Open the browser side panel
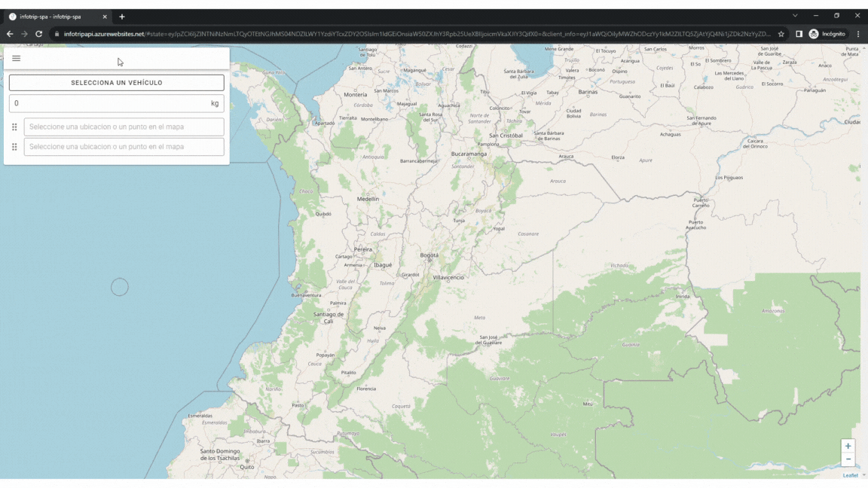868x488 pixels. (x=799, y=34)
